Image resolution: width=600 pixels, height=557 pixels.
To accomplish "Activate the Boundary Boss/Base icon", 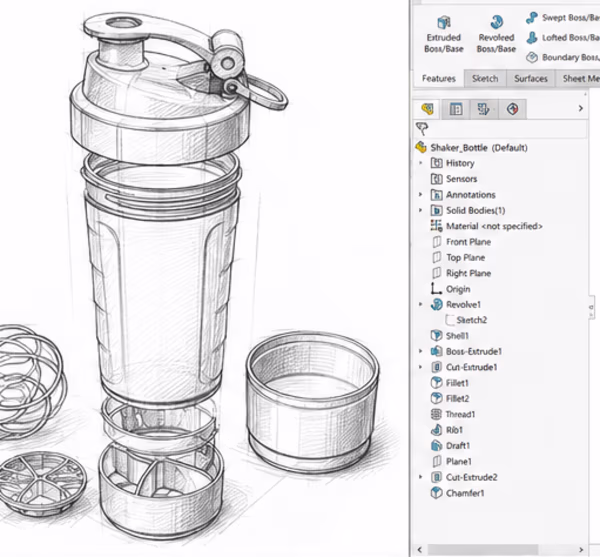I will tap(532, 57).
